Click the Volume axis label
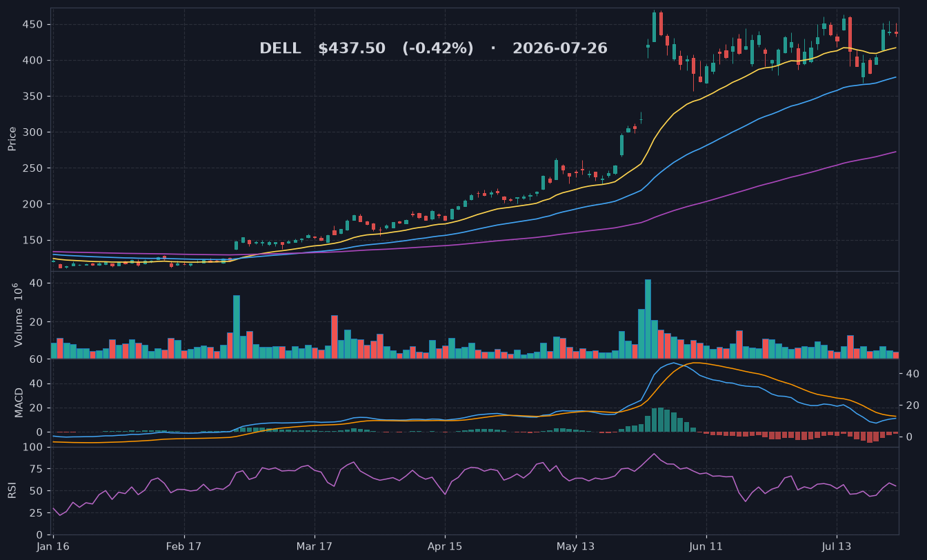Screen dimensions: 927x560 (x=18, y=314)
